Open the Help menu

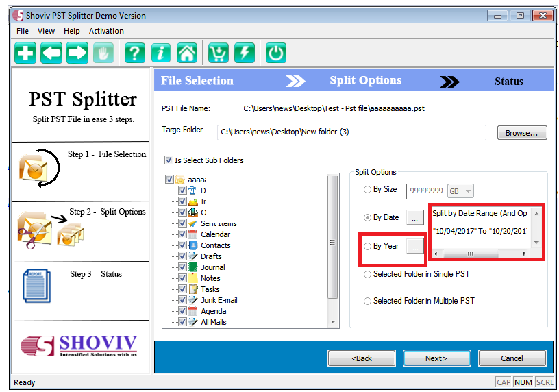[x=72, y=31]
